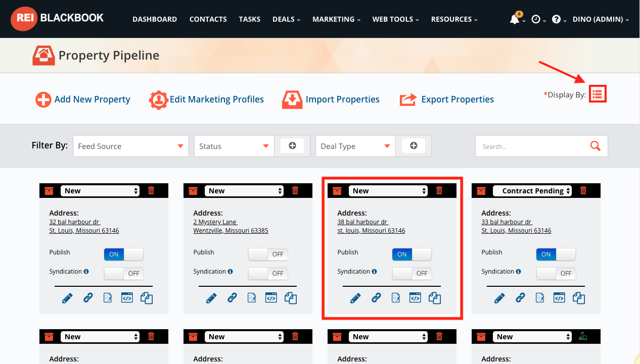Turn off Publish for 33 bal harbour dr
Screen dimensions: 640x364
pyautogui.click(x=556, y=254)
